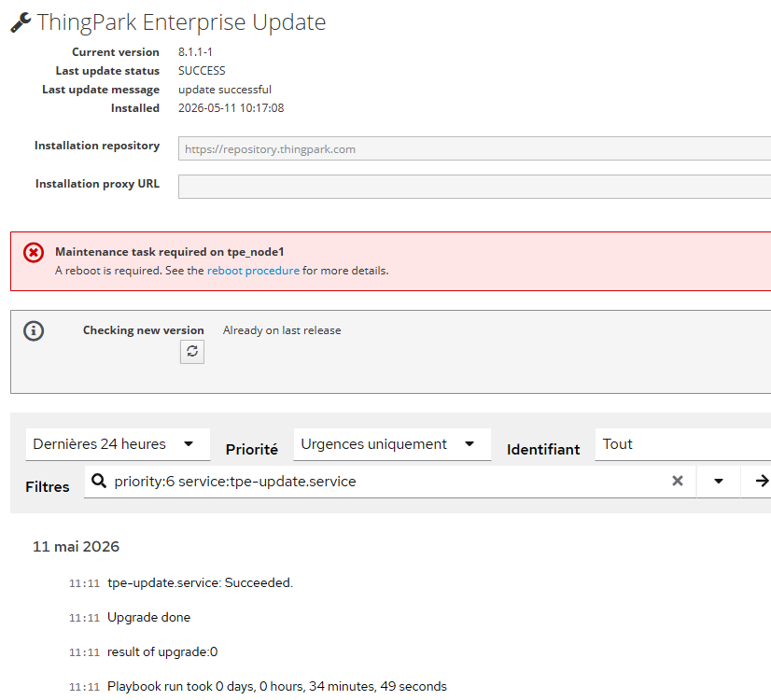The image size is (771, 700).
Task: Click the filter text priority:6 service:tpe-update.service
Action: [x=235, y=482]
